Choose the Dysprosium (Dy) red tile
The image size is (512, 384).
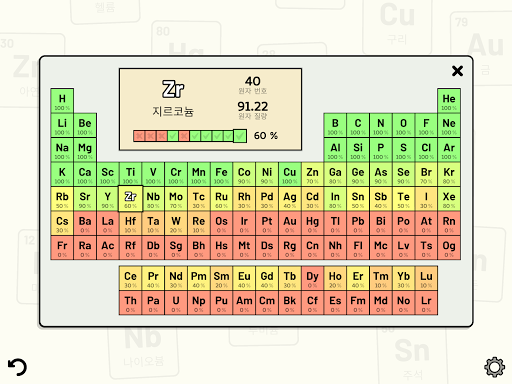coord(312,278)
